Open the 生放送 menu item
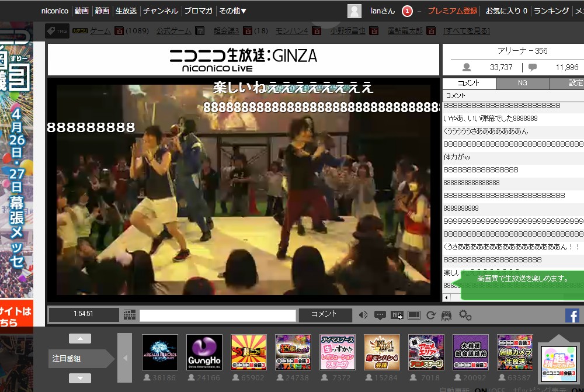584x392 pixels. (126, 11)
